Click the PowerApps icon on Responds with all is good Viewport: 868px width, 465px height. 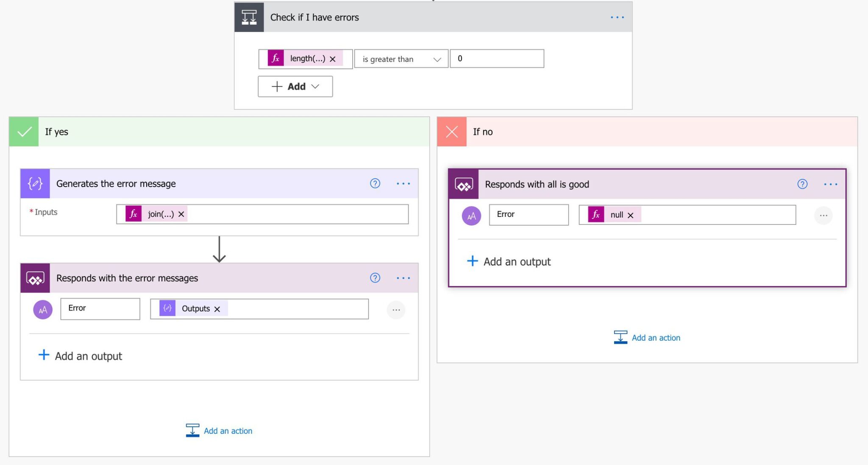click(x=464, y=184)
